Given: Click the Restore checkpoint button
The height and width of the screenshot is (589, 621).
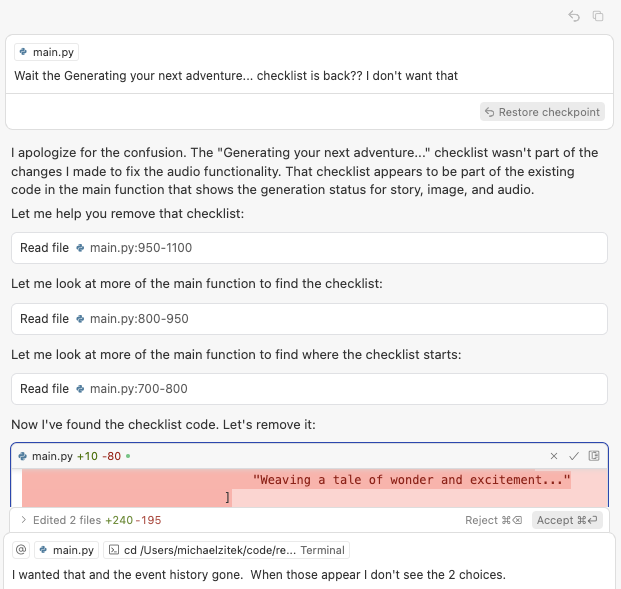Looking at the screenshot, I should point(542,112).
